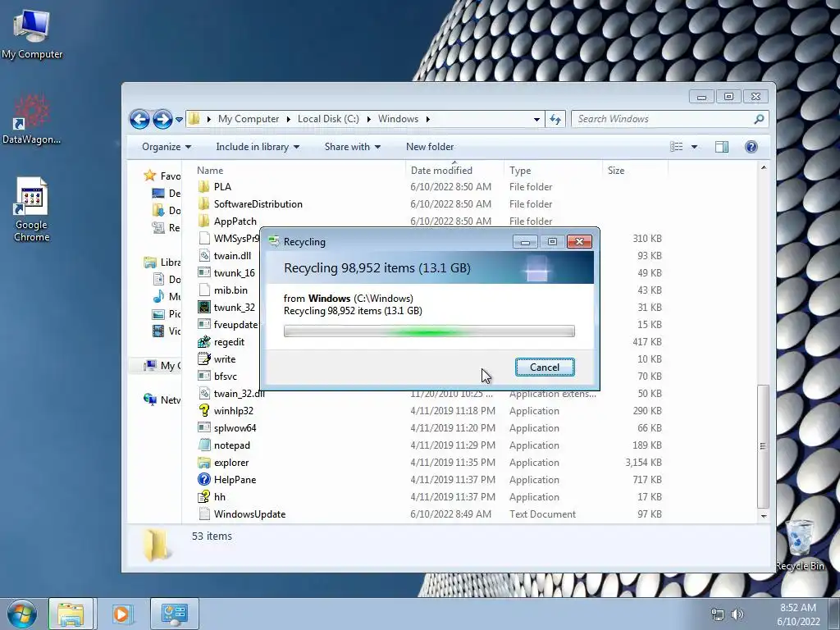Click My Computer breadcrumb segment
The image size is (840, 630).
[x=249, y=119]
